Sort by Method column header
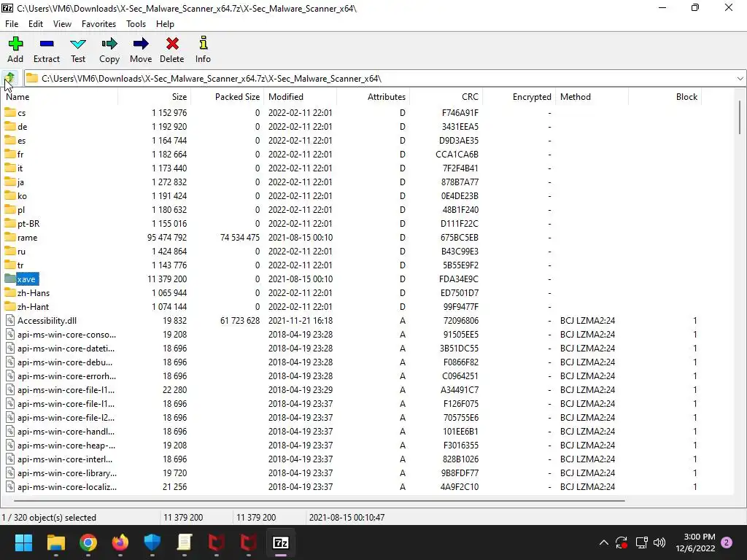This screenshot has height=560, width=747. (x=592, y=97)
